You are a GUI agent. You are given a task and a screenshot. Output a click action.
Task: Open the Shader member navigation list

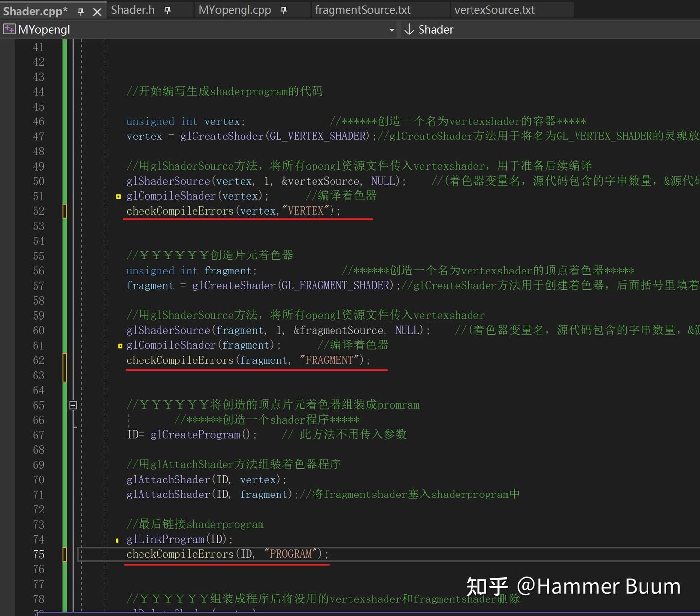(436, 29)
